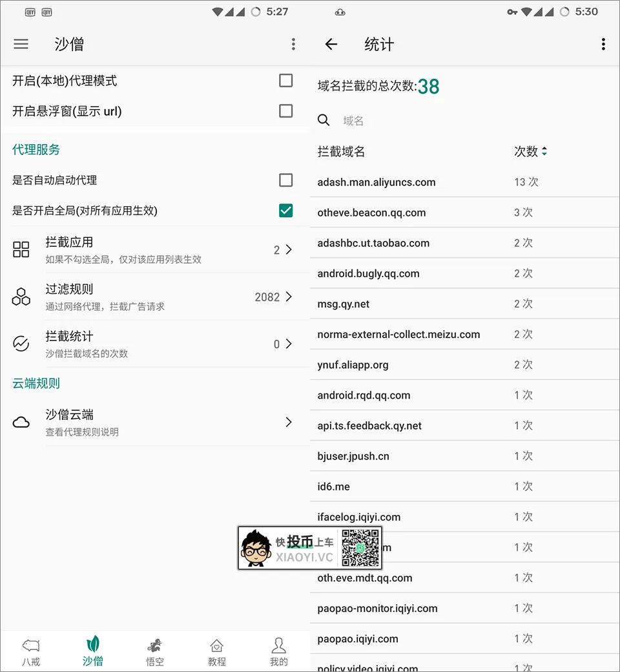Check 是否自动启动代理 box

coord(286,180)
